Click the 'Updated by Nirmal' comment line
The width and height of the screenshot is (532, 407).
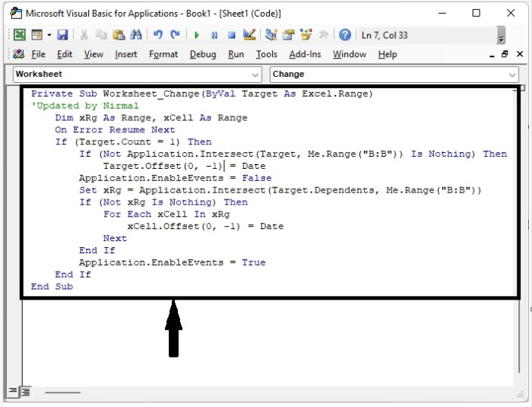click(85, 106)
